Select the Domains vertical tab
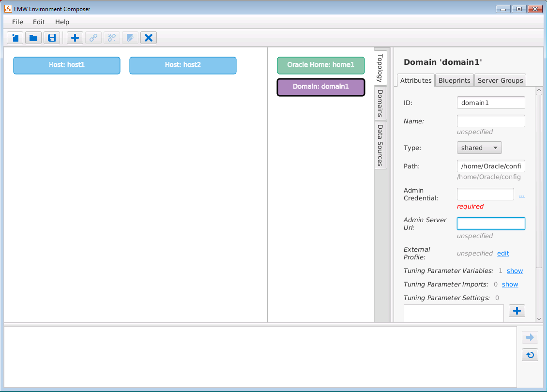547x392 pixels. coord(380,103)
